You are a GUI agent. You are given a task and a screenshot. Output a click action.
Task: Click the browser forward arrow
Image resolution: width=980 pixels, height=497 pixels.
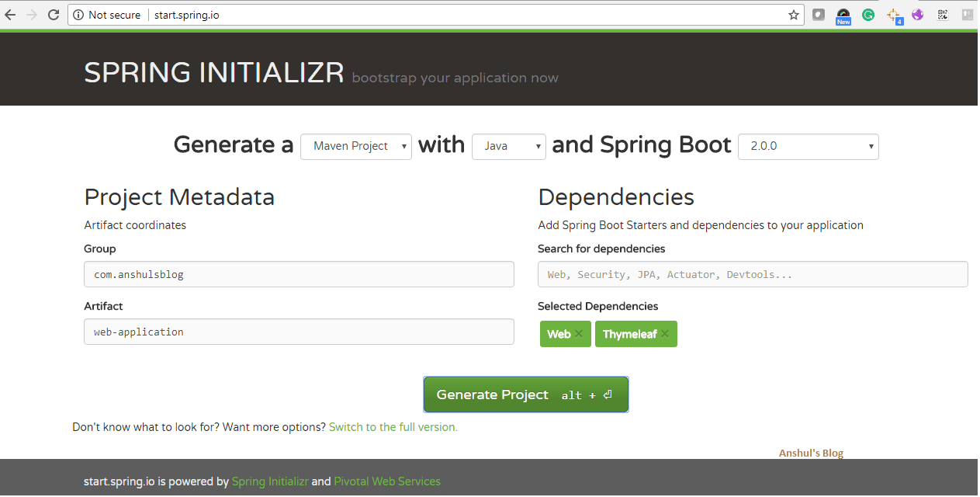(32, 15)
